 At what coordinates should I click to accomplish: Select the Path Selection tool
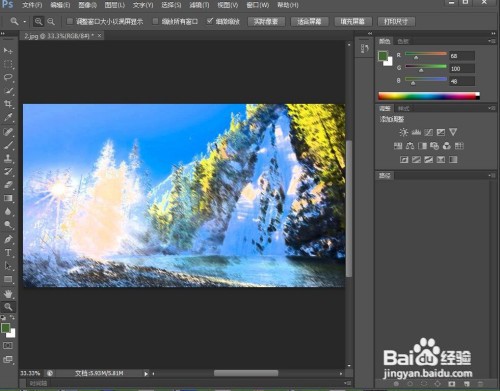pyautogui.click(x=8, y=266)
